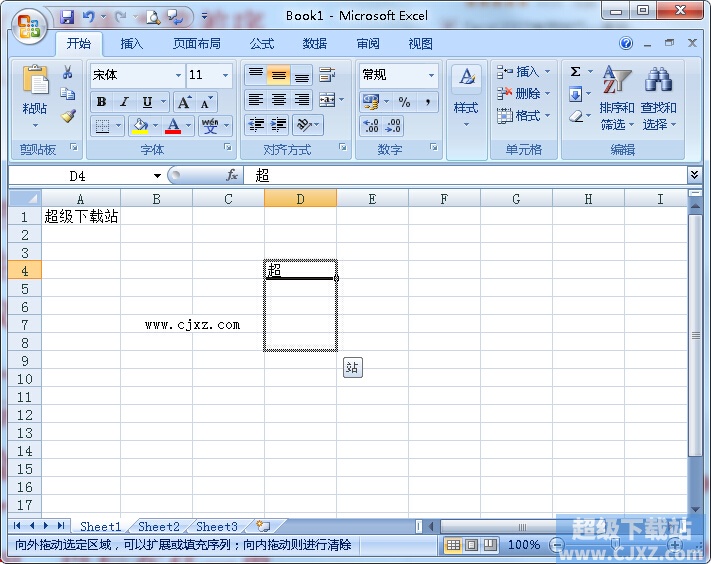Viewport: 711px width, 564px height.
Task: Open the Sheet2 worksheet tab
Action: click(x=159, y=526)
